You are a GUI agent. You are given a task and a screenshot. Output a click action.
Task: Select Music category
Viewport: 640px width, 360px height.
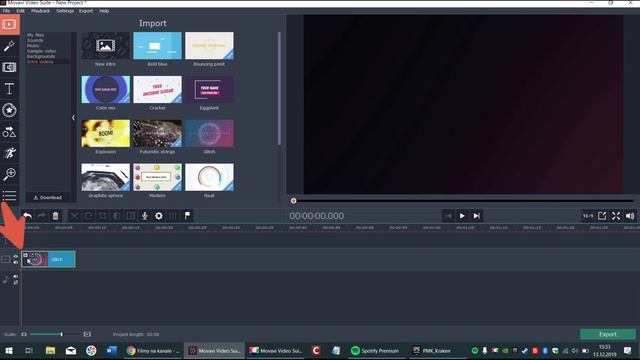click(33, 46)
